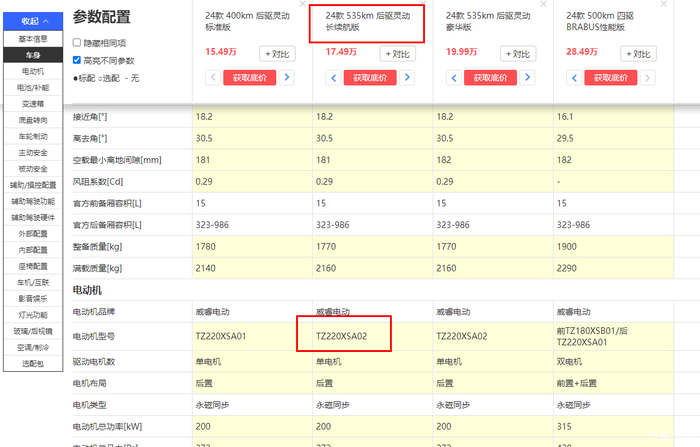Uncheck the 高亮不同参数 checkbox

point(77,60)
